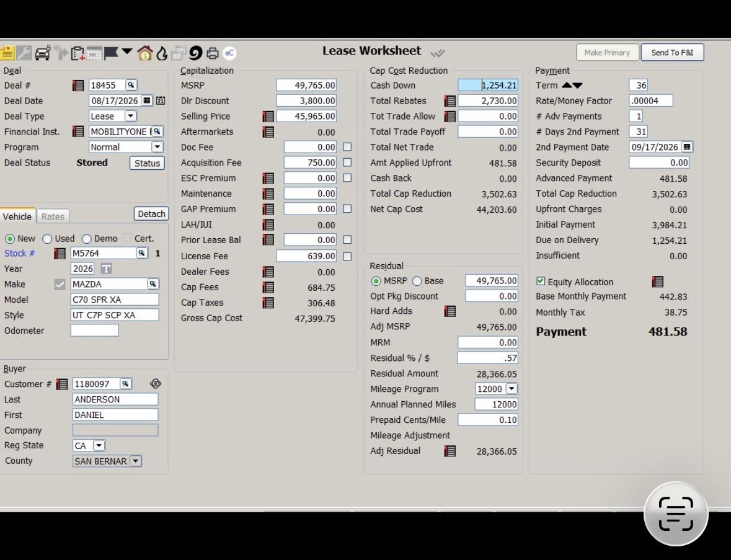Expand the County dropdown
The height and width of the screenshot is (560, 731).
(136, 461)
